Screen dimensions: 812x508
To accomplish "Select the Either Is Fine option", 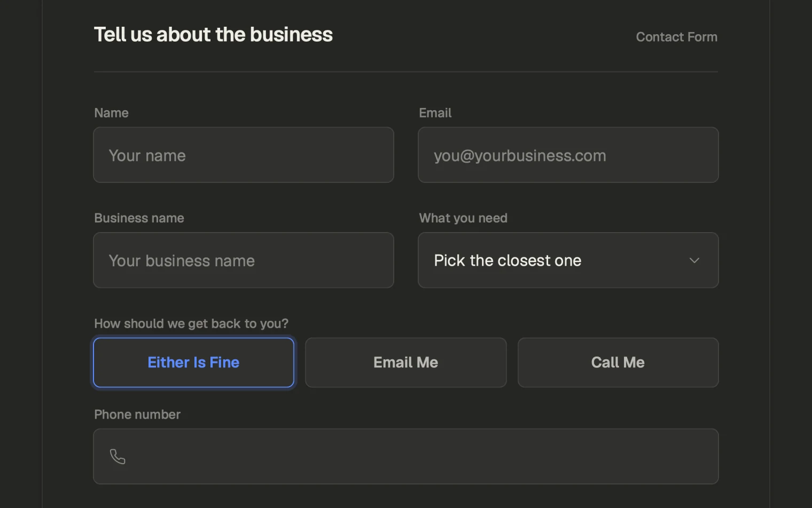I will point(193,363).
